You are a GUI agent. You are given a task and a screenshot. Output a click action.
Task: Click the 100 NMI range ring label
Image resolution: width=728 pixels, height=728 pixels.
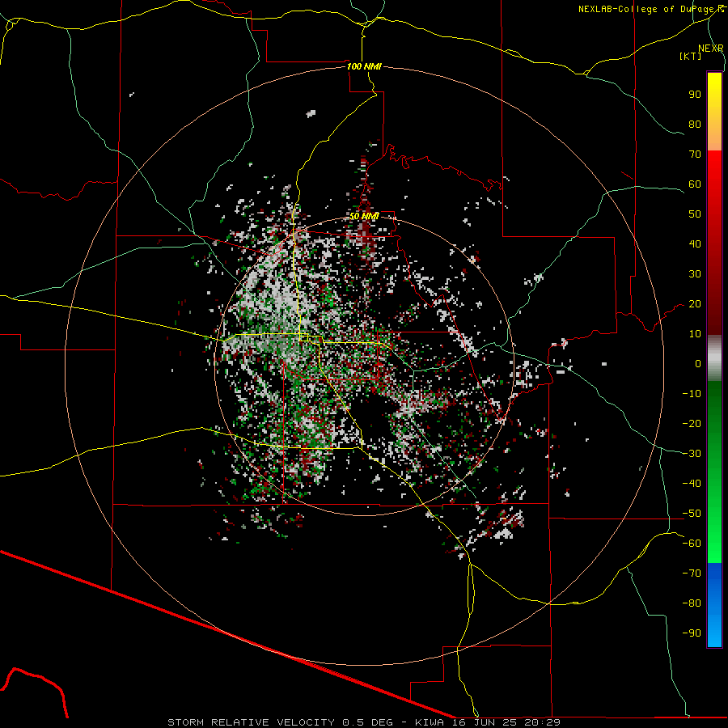coord(364,66)
